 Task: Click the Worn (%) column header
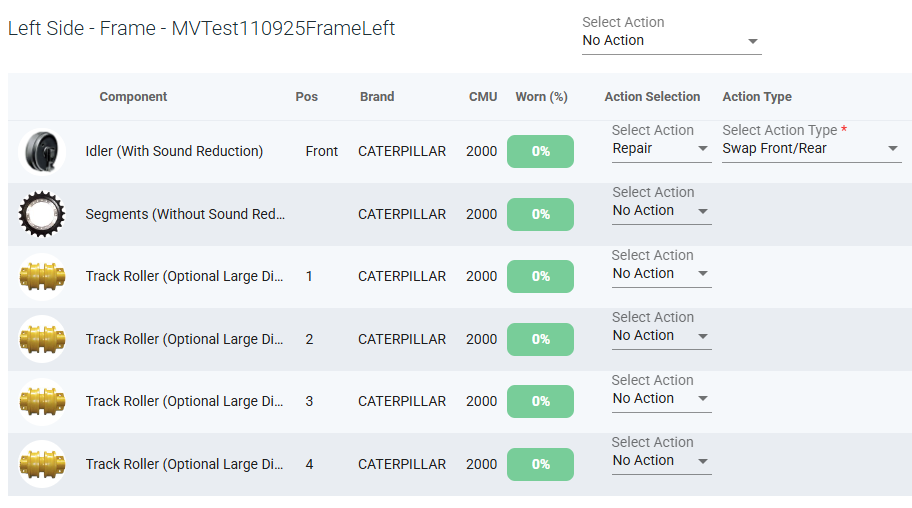click(x=542, y=97)
